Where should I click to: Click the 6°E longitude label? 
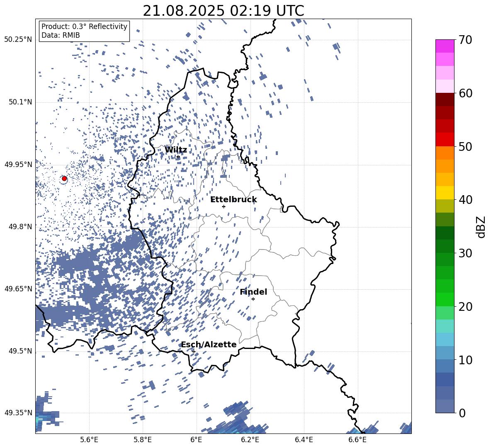coord(196,440)
